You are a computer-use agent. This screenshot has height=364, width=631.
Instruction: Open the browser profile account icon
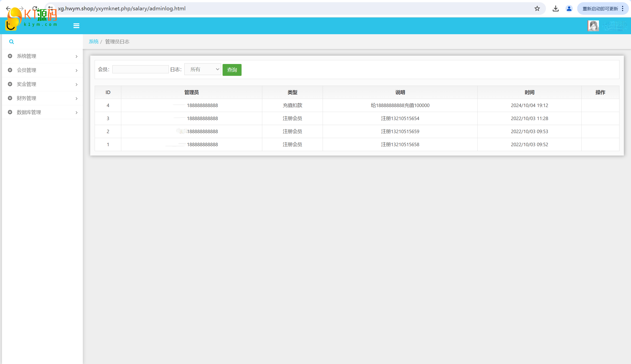click(x=569, y=9)
